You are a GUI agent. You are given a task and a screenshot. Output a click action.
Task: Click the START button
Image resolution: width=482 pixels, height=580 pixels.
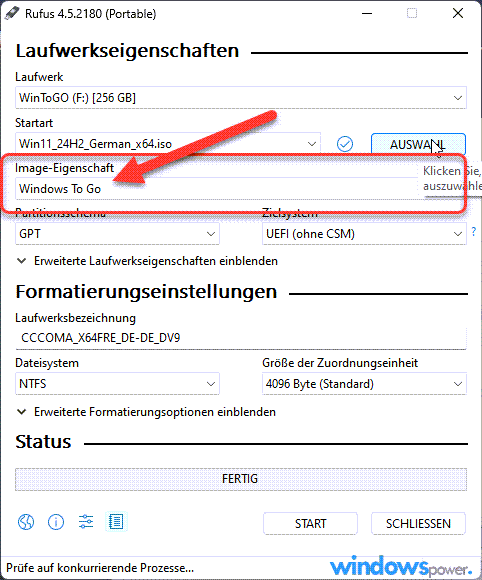pos(310,523)
